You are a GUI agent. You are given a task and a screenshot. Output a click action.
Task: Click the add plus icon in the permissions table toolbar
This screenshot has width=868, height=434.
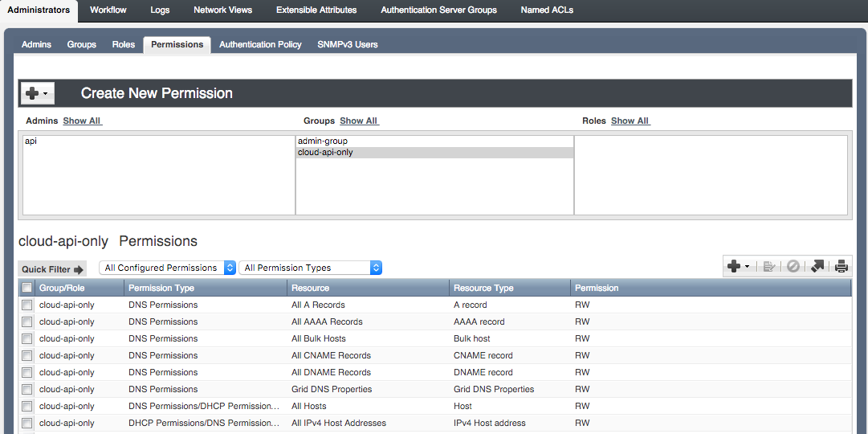[734, 267]
